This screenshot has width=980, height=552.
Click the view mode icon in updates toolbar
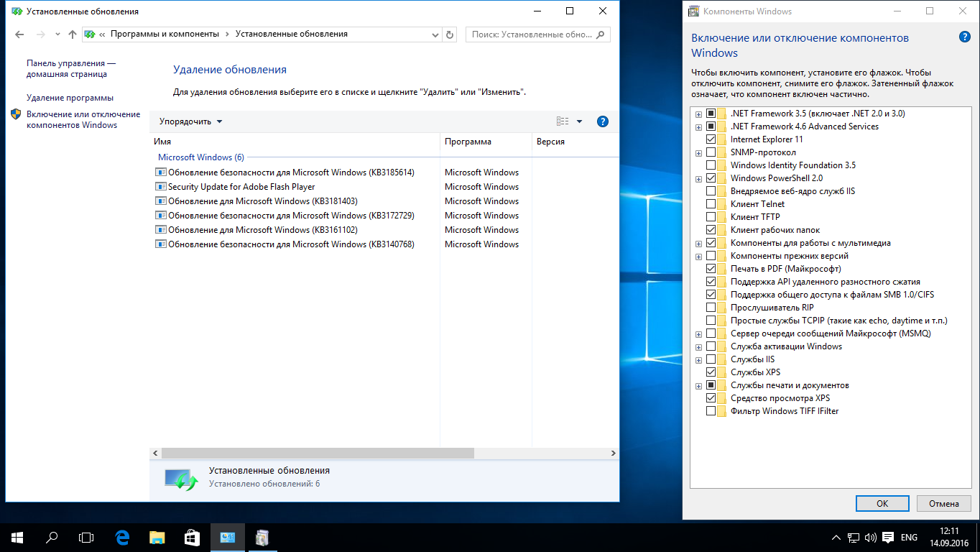563,121
